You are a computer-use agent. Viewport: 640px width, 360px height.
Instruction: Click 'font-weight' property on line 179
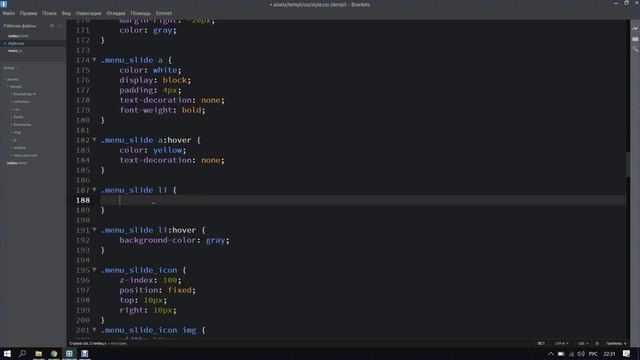coord(146,110)
